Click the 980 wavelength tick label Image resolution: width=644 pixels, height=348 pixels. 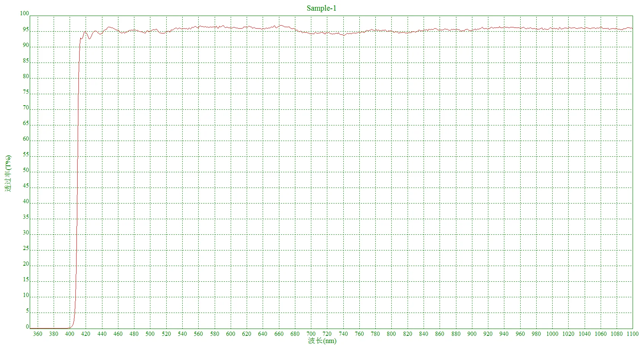536,334
